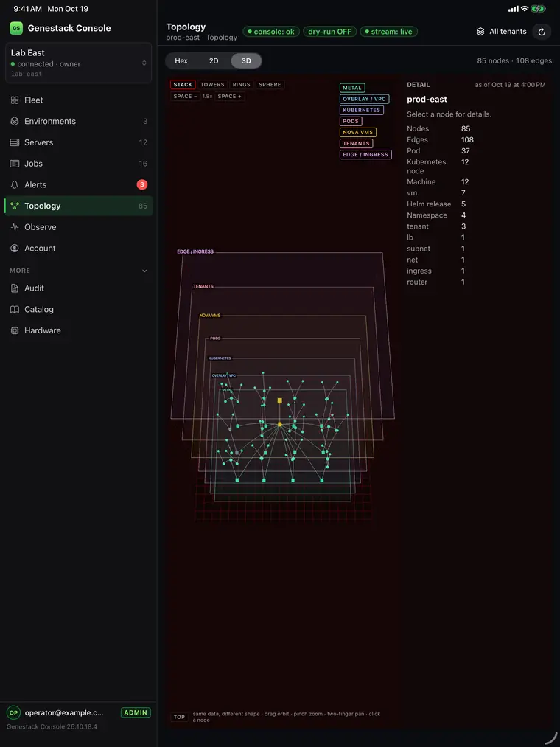
Task: Click the Topology graph icon in sidebar
Action: point(15,206)
